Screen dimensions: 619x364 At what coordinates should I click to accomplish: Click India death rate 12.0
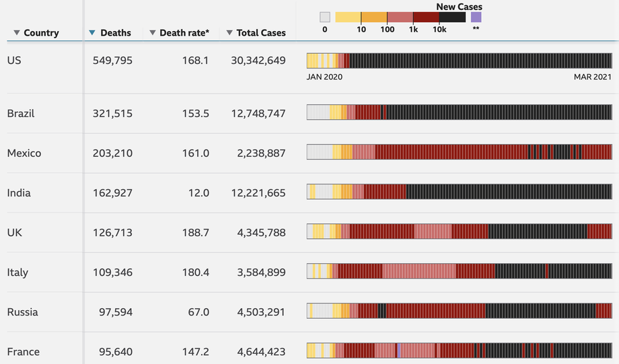coord(198,193)
